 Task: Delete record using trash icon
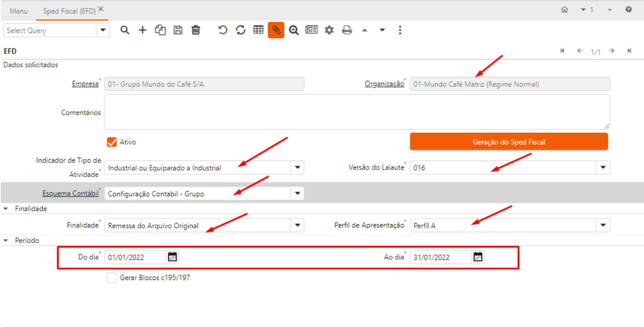196,30
